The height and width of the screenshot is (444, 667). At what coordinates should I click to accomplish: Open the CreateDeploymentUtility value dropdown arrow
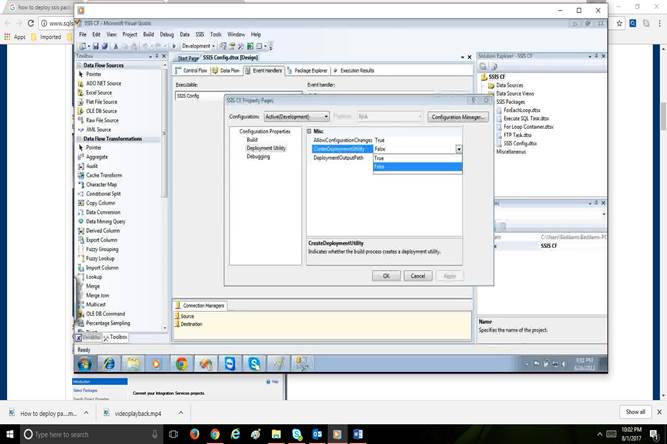coord(459,149)
